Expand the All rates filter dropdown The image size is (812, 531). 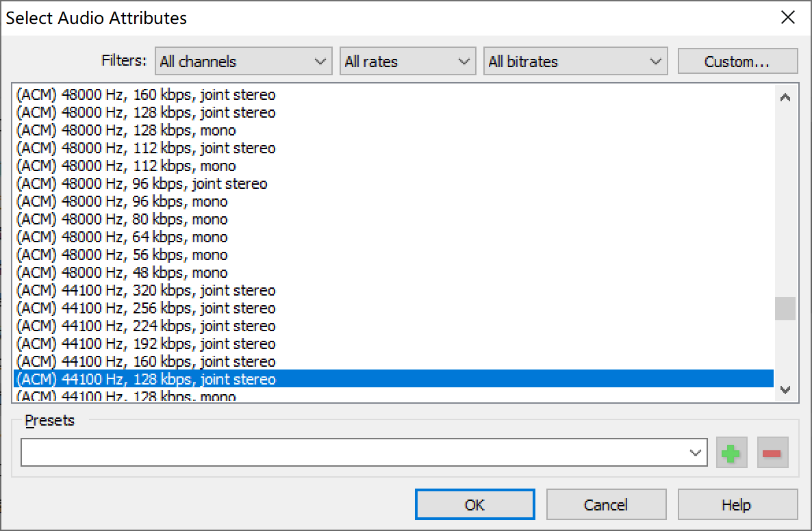coord(407,62)
